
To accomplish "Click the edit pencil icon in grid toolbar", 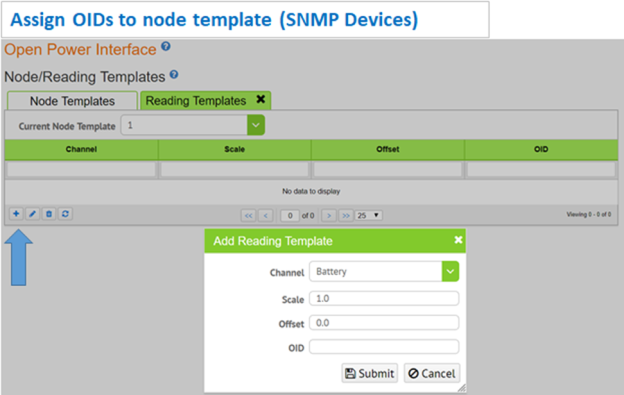I will tap(33, 214).
